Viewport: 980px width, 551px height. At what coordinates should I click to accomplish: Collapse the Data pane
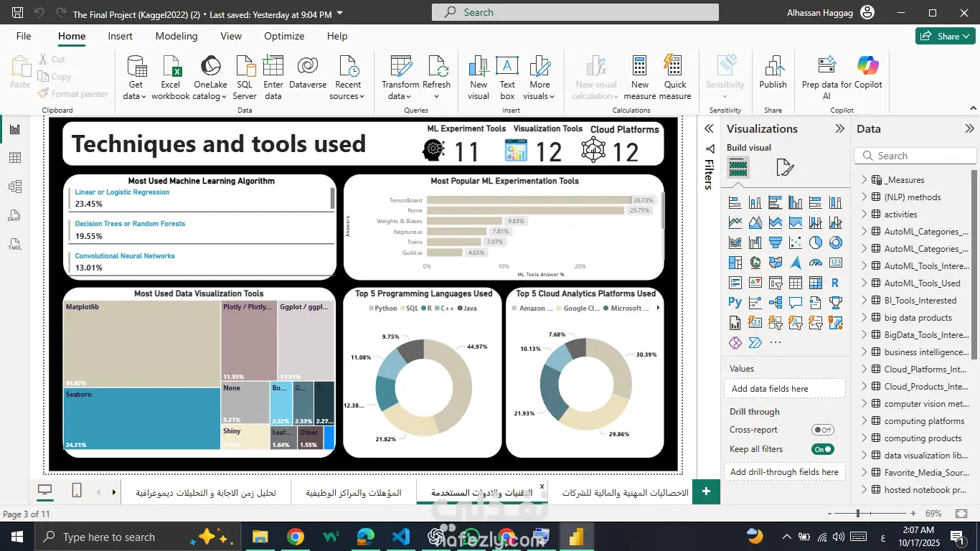tap(970, 129)
